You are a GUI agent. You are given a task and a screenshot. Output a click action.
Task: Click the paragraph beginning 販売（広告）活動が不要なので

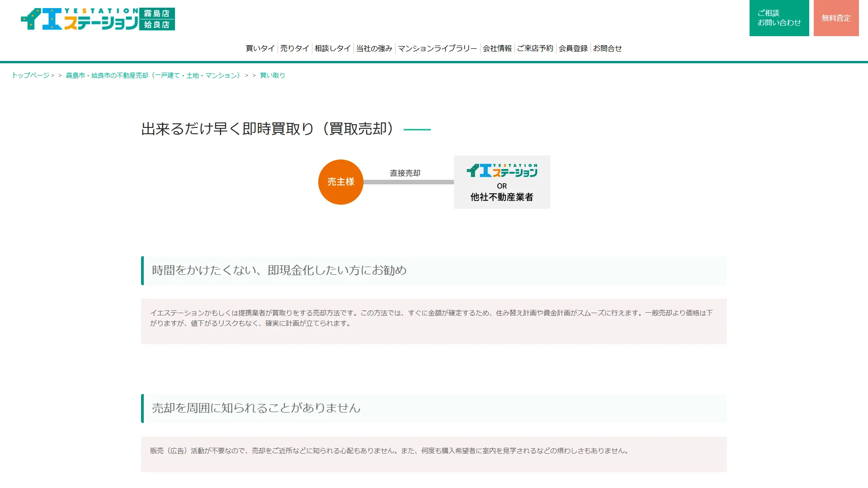[391, 451]
